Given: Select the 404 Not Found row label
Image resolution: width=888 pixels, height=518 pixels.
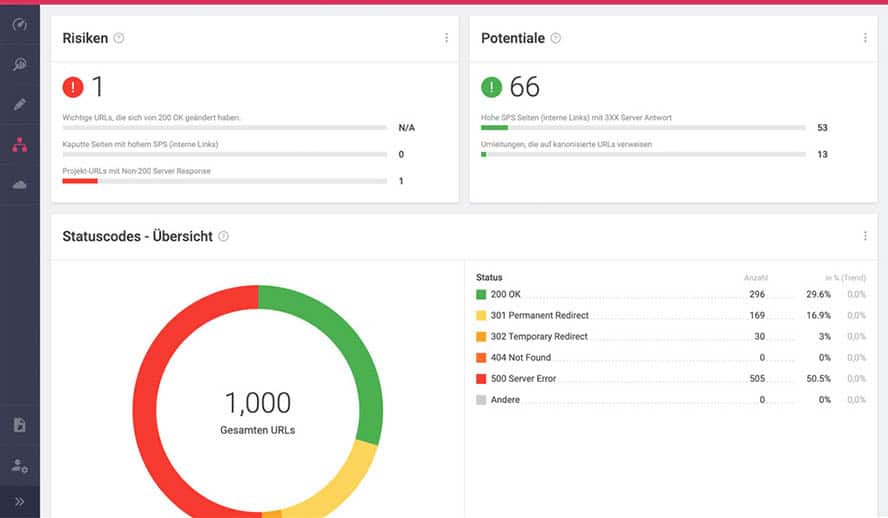Looking at the screenshot, I should (x=520, y=357).
